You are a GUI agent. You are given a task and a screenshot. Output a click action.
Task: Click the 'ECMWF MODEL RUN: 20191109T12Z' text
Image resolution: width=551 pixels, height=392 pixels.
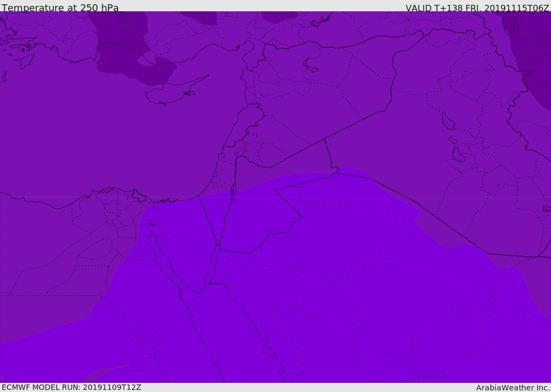pos(72,387)
